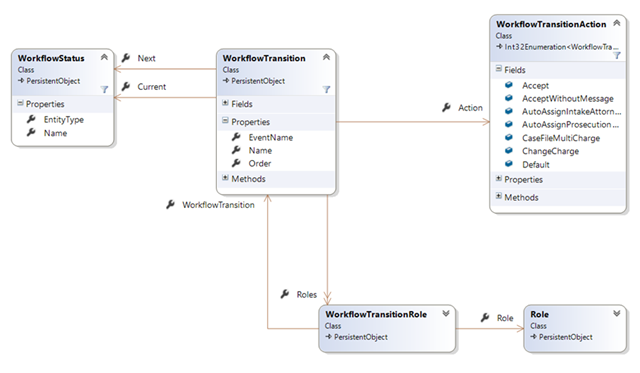This screenshot has width=640, height=373.
Task: Select the WorkflowStatus class title
Action: (51, 58)
